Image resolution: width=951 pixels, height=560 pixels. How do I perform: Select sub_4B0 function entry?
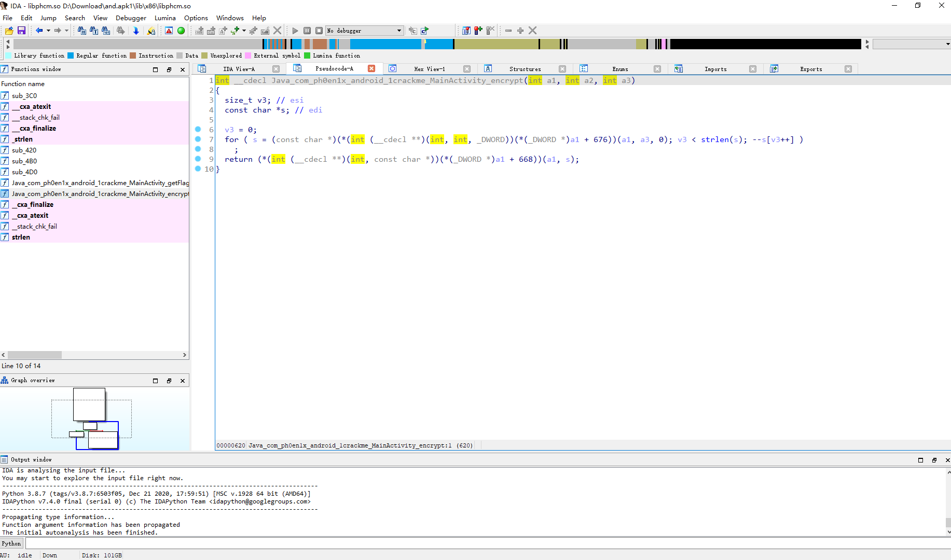click(94, 161)
